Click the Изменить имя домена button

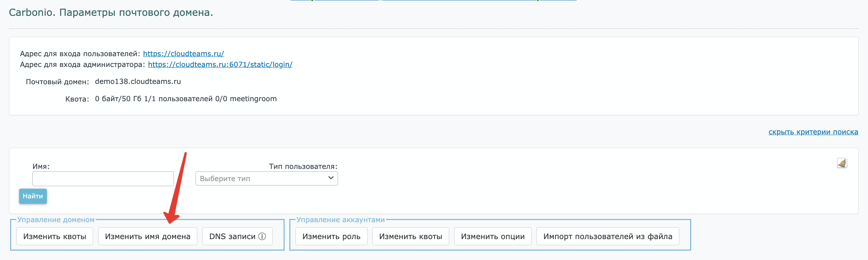coord(148,237)
